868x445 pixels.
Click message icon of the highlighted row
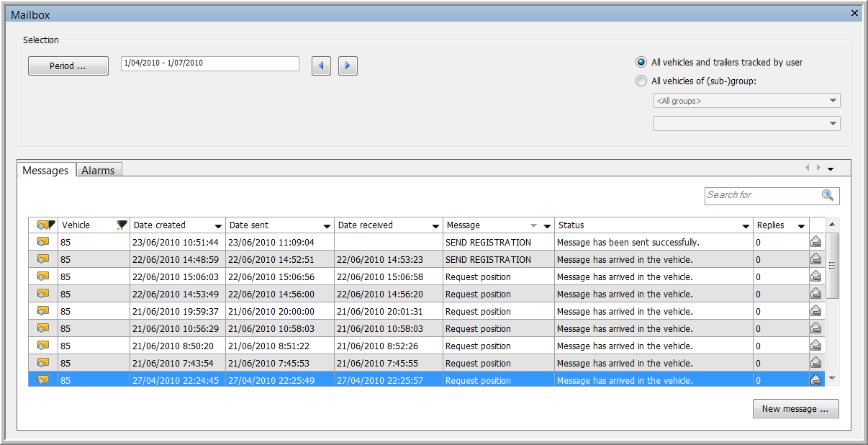(x=43, y=380)
